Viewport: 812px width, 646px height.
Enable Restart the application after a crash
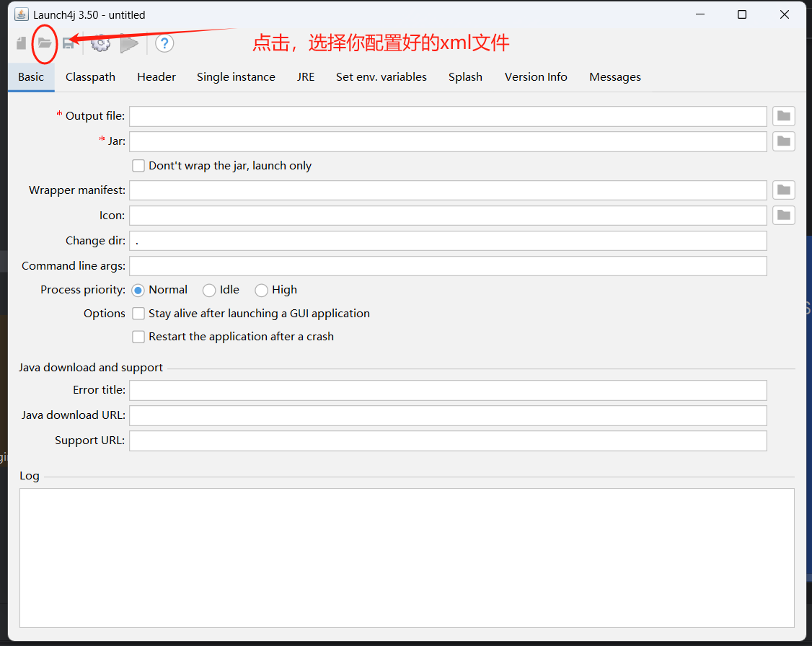pos(138,337)
